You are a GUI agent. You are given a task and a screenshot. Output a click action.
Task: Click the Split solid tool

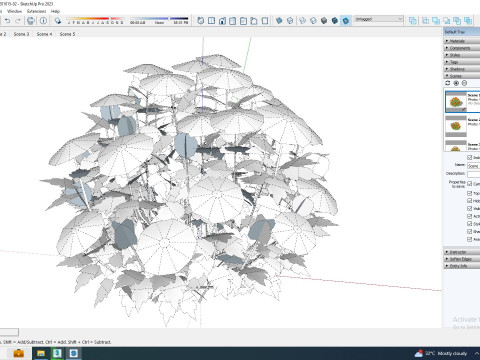[x=468, y=21]
